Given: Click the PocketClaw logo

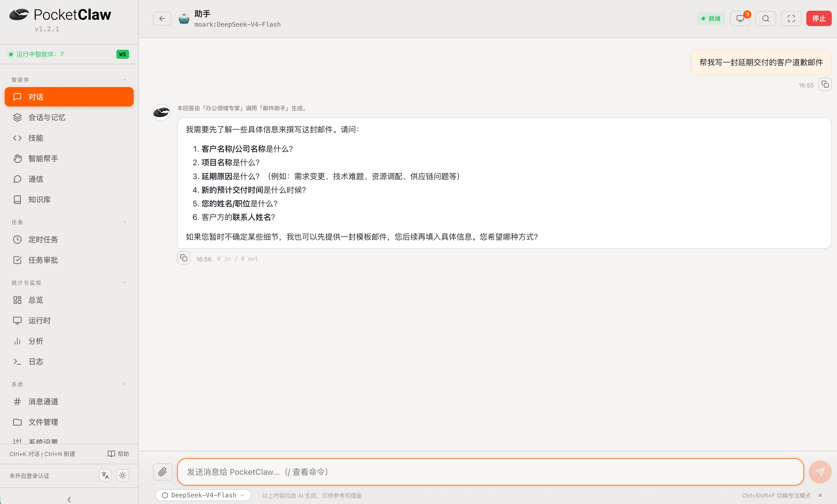Looking at the screenshot, I should (x=60, y=14).
